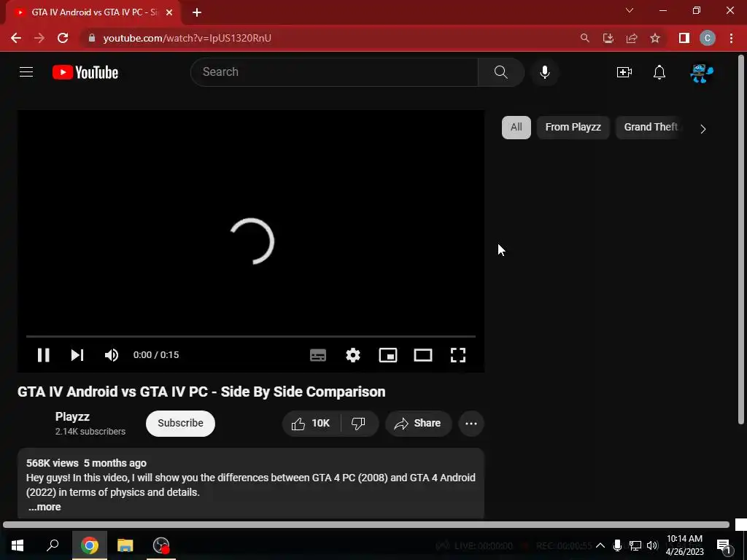747x560 pixels.
Task: Select the From Playzz chip
Action: pos(573,128)
